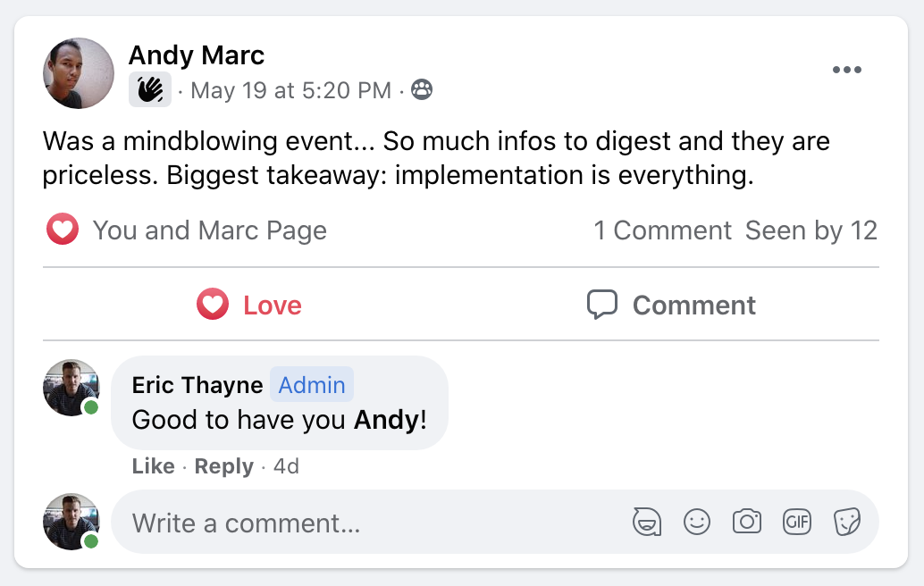Open Andy Marc's profile name link
924x586 pixels.
pos(197,55)
